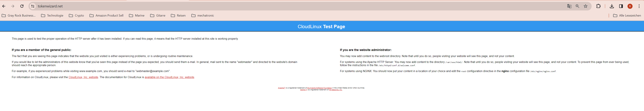644x111 pixels.
Task: Click the forward navigation arrow
Action: pyautogui.click(x=13, y=6)
